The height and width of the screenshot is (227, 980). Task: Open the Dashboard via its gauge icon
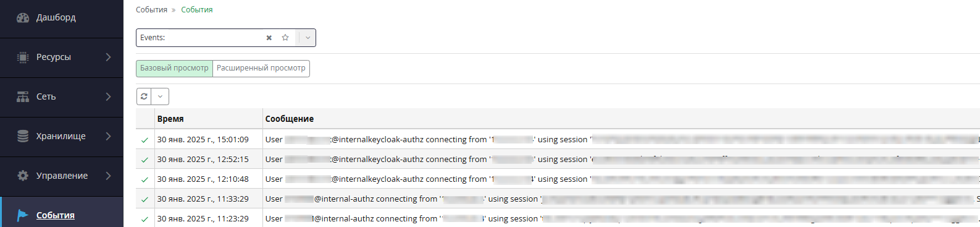(23, 18)
